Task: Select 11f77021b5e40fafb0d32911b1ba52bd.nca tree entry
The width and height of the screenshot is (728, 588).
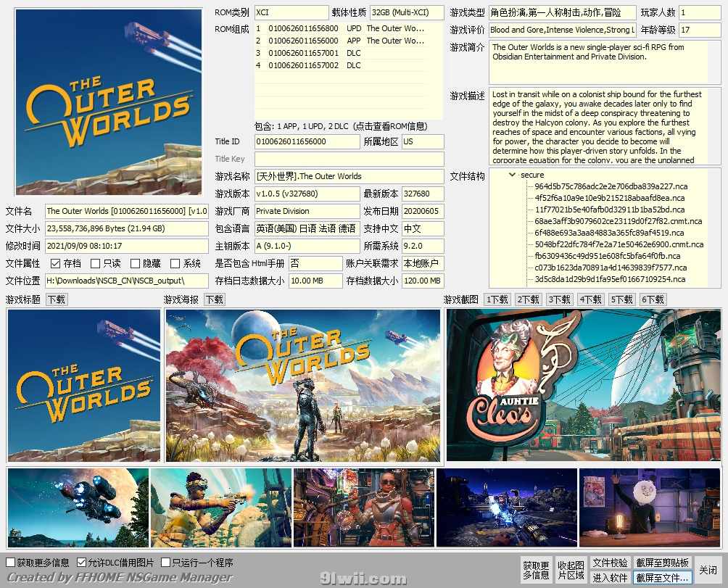Action: [609, 210]
